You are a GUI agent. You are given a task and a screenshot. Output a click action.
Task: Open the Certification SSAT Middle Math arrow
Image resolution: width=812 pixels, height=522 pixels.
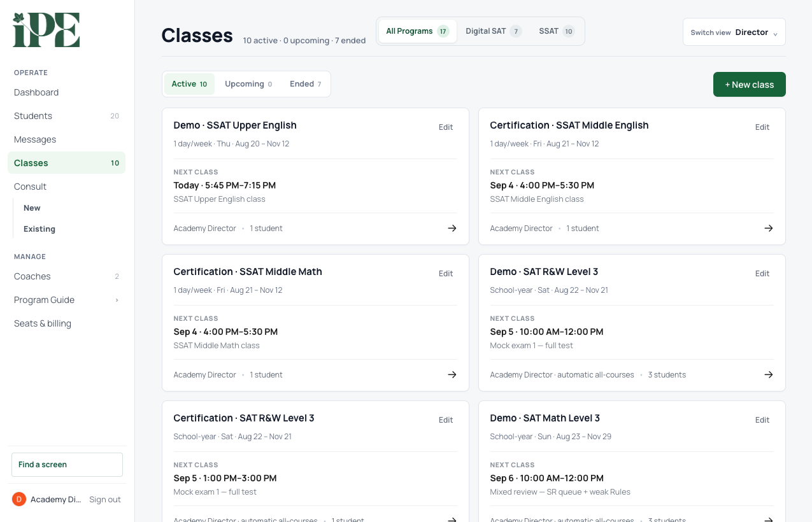coord(452,374)
